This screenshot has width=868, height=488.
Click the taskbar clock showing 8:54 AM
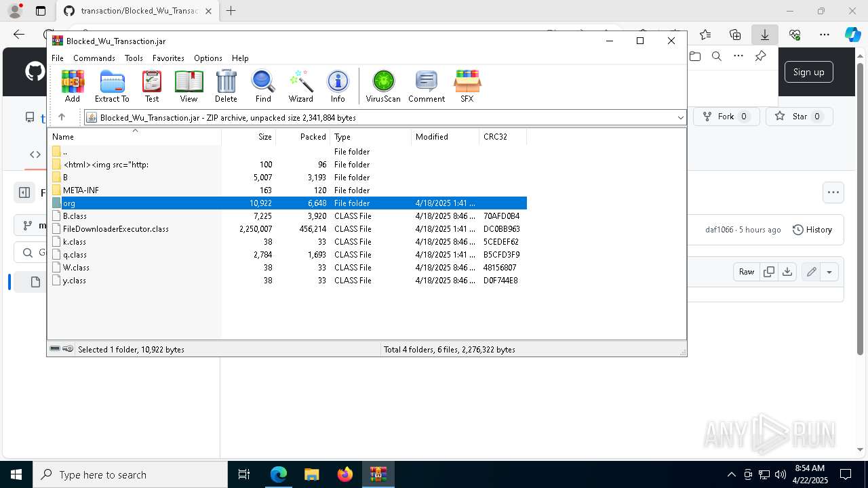[x=809, y=474]
